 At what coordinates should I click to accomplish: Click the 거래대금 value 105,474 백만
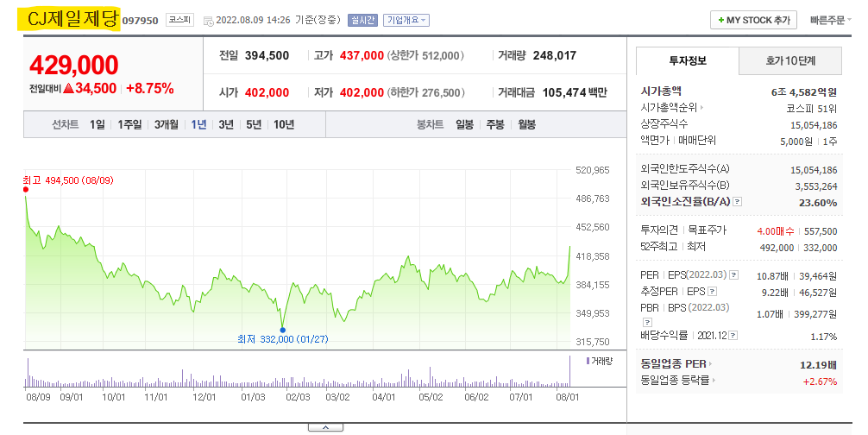575,92
